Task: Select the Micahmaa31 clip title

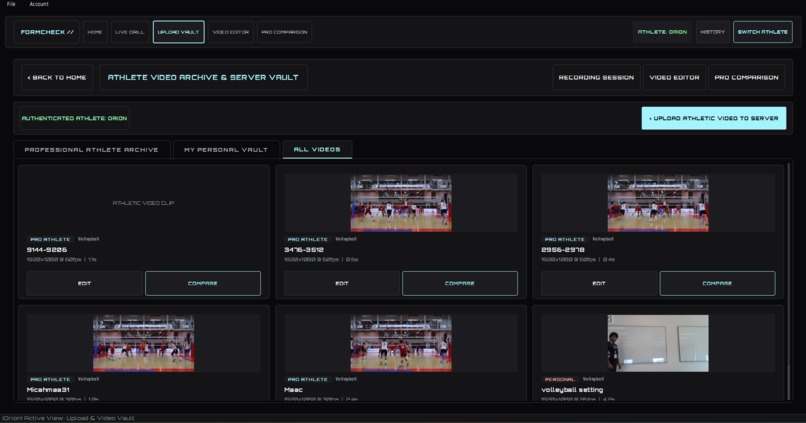Action: click(48, 390)
